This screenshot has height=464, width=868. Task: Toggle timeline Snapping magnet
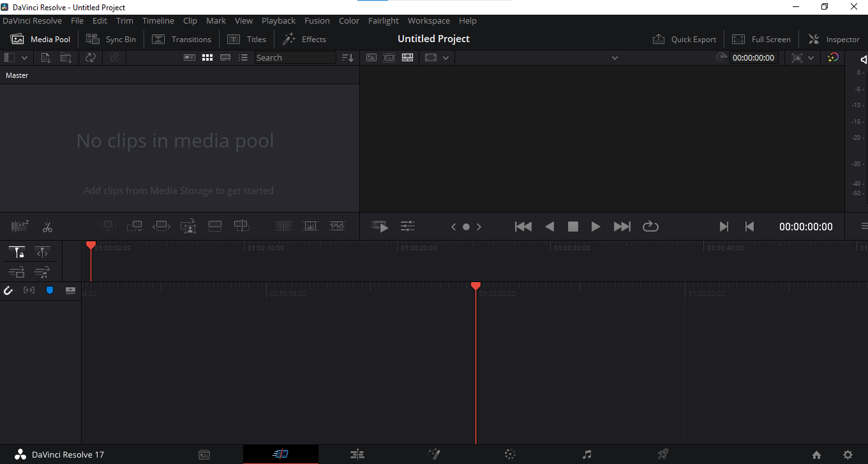tap(9, 290)
